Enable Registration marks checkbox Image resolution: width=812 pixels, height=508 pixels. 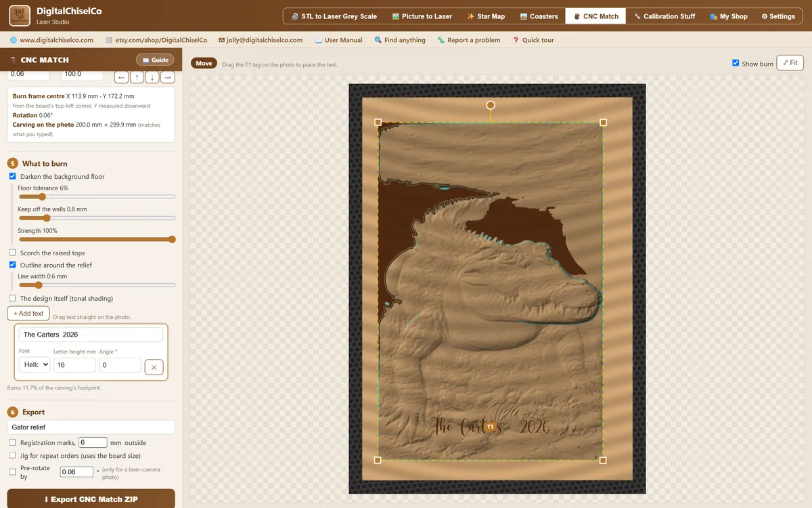tap(13, 442)
